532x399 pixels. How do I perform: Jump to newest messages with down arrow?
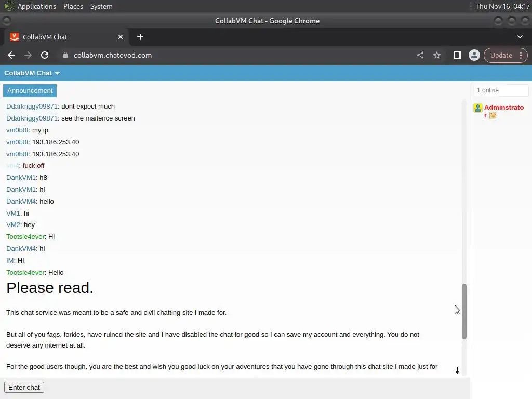457,370
